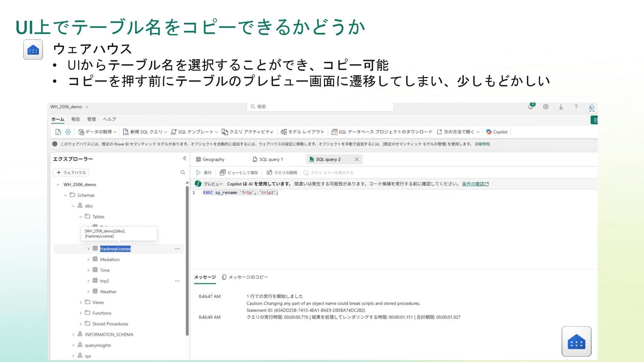Open クエリ アクティビティ
The image size is (644, 362).
tap(248, 132)
